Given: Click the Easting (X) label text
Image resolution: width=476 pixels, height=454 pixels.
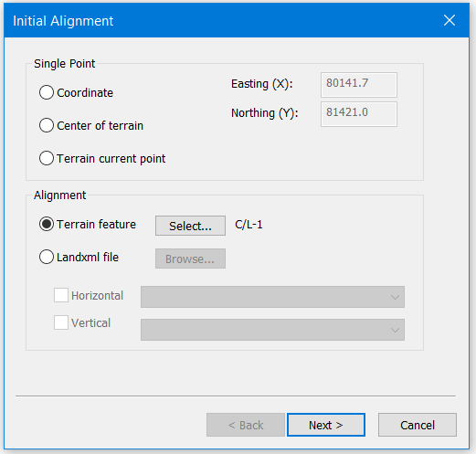Looking at the screenshot, I should 261,84.
